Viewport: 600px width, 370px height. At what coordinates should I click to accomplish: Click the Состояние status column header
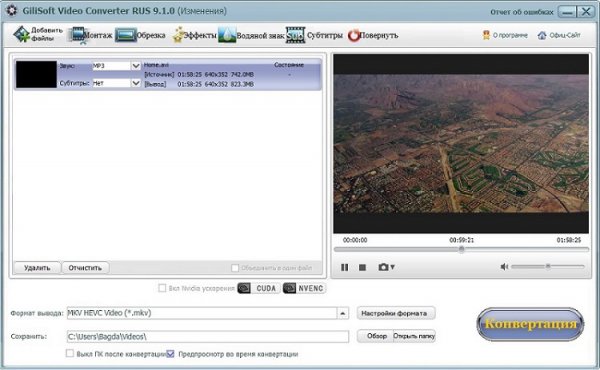pyautogui.click(x=289, y=65)
